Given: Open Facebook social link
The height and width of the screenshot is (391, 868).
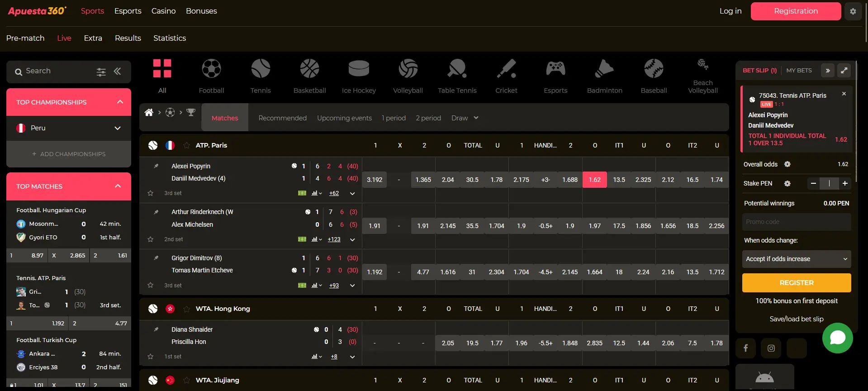Looking at the screenshot, I should [x=746, y=348].
